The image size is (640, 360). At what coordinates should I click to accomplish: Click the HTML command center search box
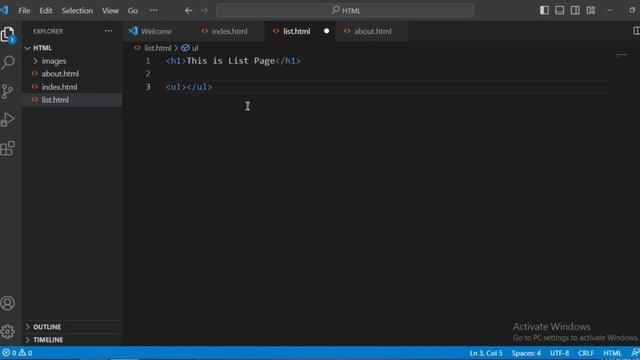click(x=345, y=11)
